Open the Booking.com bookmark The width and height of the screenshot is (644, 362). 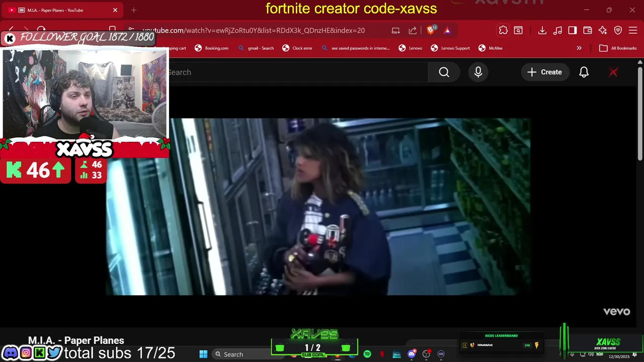pyautogui.click(x=211, y=48)
